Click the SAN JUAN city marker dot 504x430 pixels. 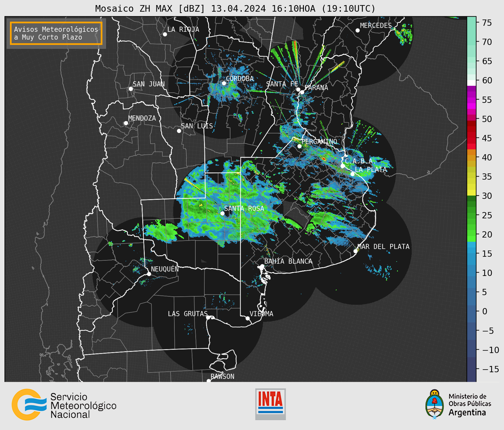coord(131,89)
